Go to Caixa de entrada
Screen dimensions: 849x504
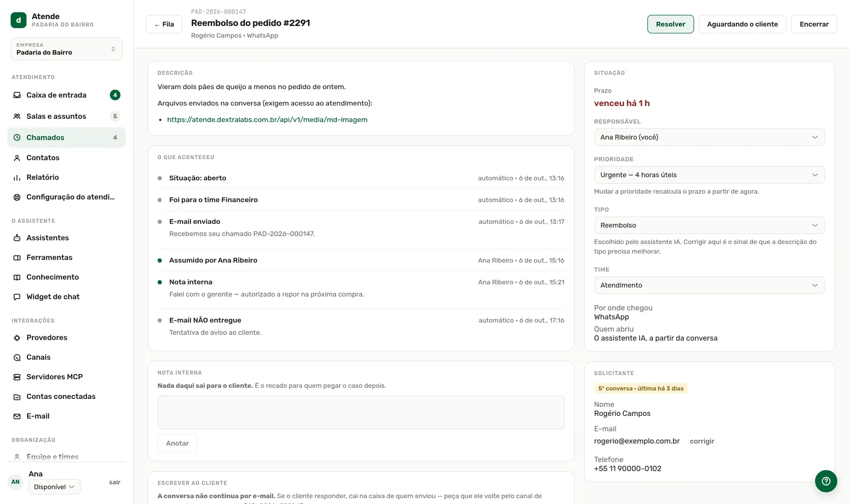point(66,95)
